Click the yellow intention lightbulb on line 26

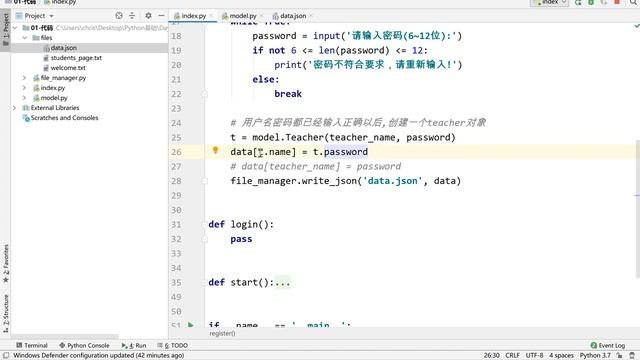click(x=216, y=150)
